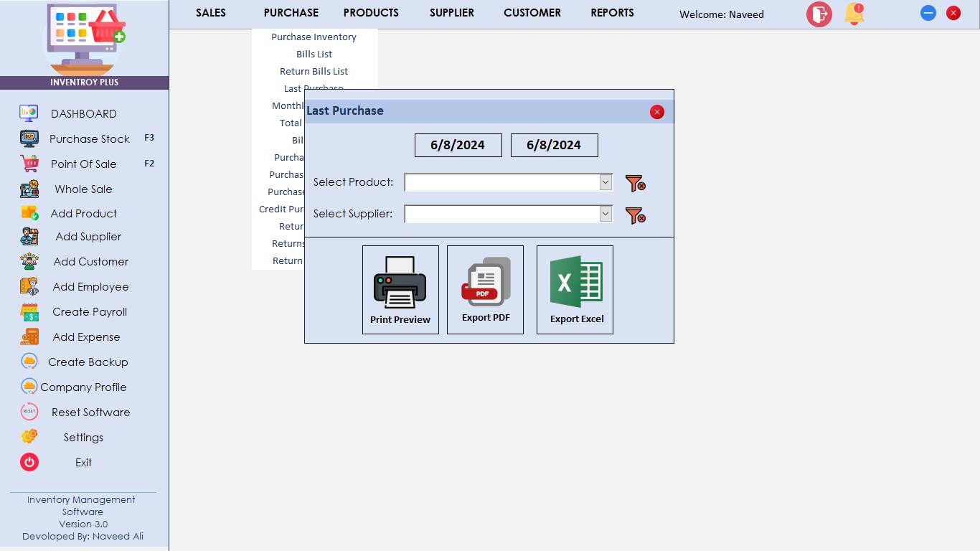This screenshot has width=980, height=551.
Task: Choose Purchase Inventory from the menu
Action: (x=314, y=37)
